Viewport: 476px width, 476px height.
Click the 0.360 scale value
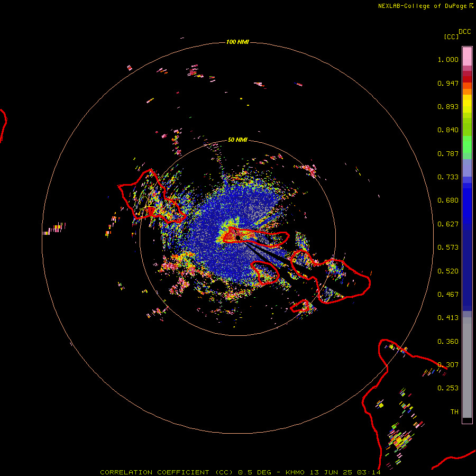[x=448, y=342]
